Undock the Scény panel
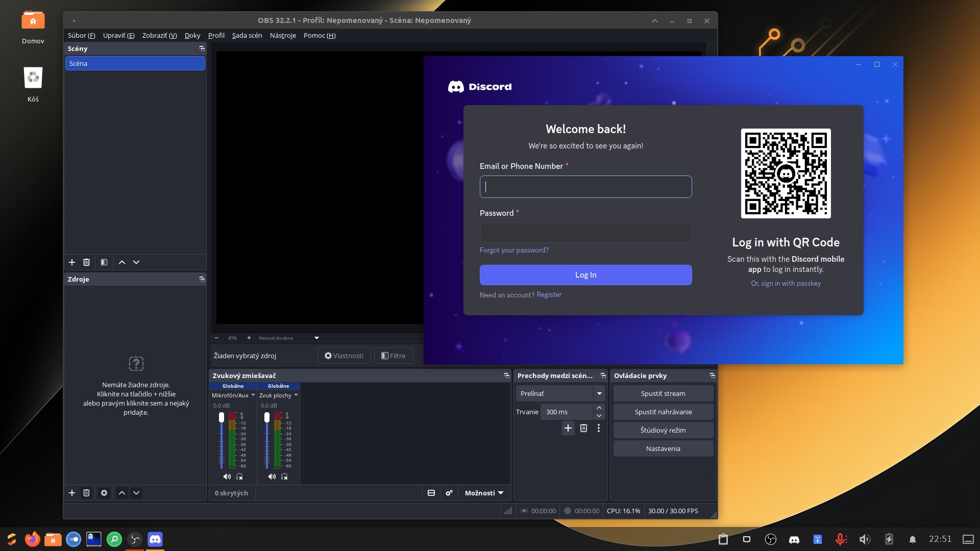This screenshot has width=980, height=551. pos(202,48)
